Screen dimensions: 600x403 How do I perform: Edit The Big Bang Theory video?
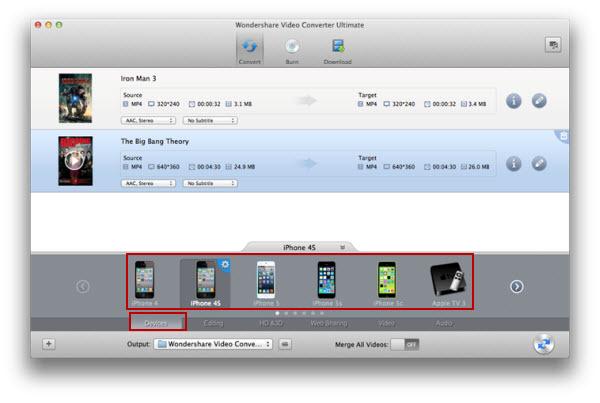pyautogui.click(x=539, y=163)
